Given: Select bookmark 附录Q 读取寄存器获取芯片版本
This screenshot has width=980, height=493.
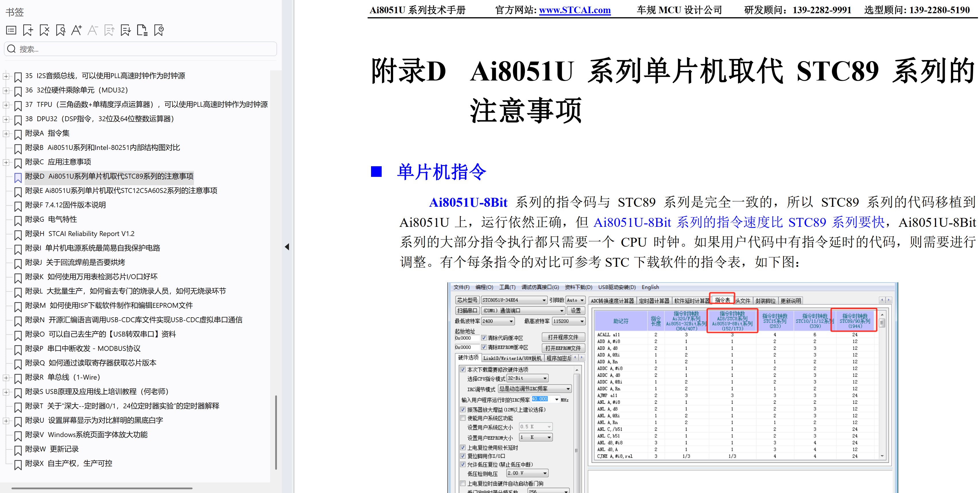Looking at the screenshot, I should point(91,363).
